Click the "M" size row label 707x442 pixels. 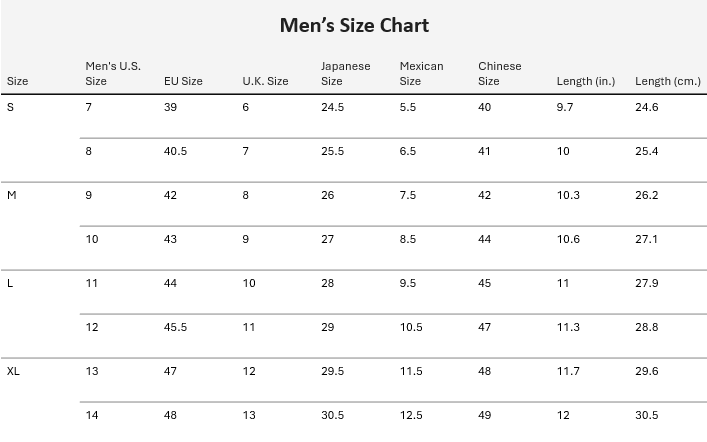pyautogui.click(x=12, y=195)
